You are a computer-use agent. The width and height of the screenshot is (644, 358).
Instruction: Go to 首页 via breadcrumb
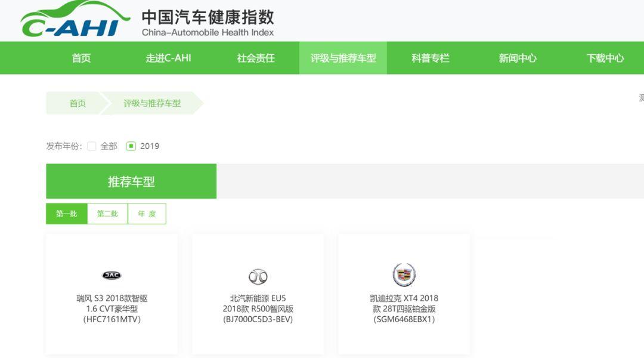point(77,103)
